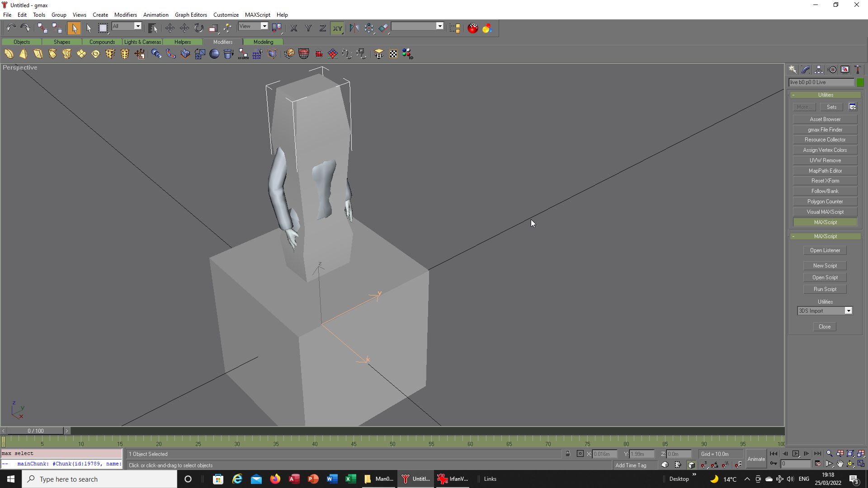The image size is (868, 488).
Task: Open the Mirror Selected Objects tool
Action: [x=354, y=28]
